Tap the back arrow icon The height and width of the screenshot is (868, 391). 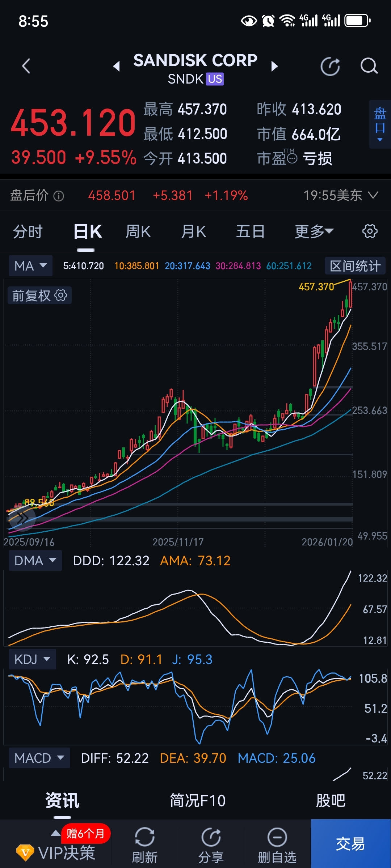[x=26, y=66]
